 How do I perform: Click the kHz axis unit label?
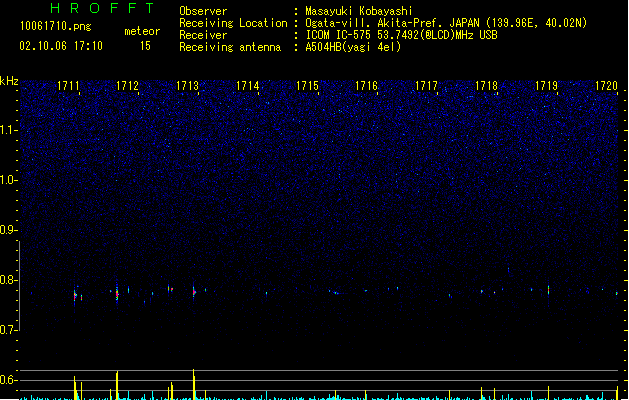9,81
